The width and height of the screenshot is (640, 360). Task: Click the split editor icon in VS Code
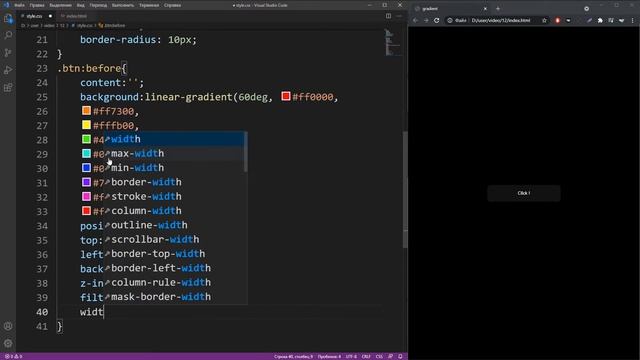(389, 16)
